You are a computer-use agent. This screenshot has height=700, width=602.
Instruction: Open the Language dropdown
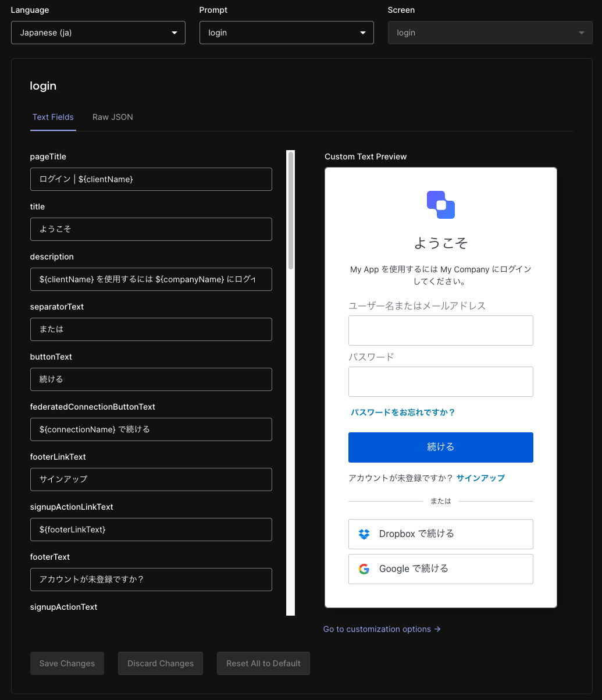tap(98, 33)
